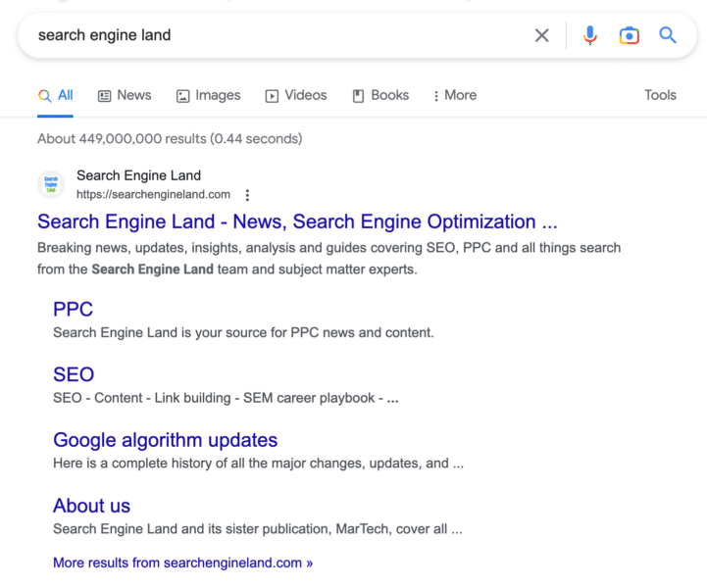Open the Videos results tab
Viewport: 707px width, 588px height.
coord(296,95)
